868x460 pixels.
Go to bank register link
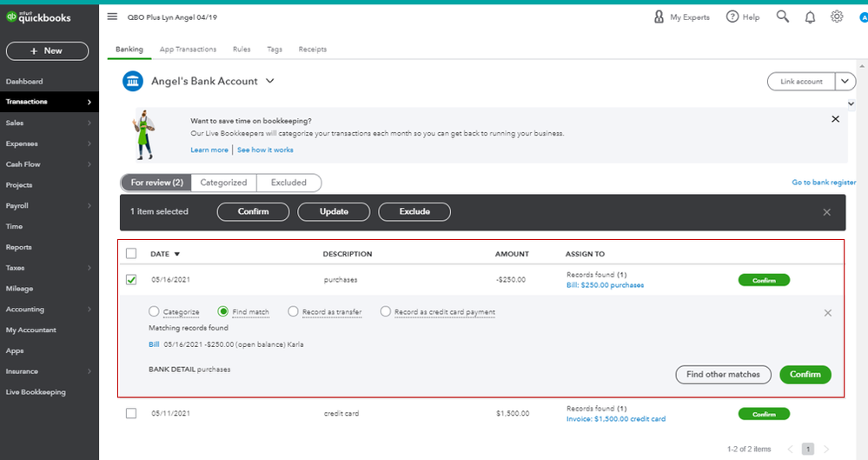pyautogui.click(x=824, y=183)
